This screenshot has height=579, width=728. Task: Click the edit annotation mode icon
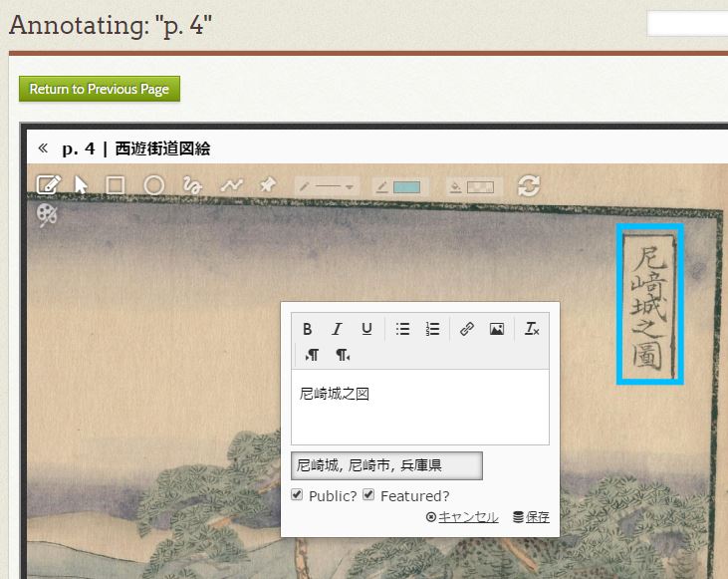pos(48,185)
